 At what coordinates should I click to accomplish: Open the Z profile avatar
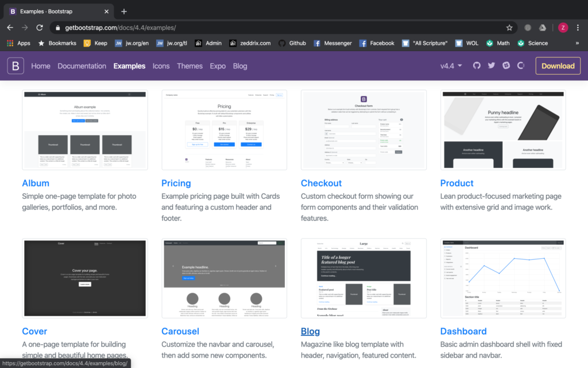563,28
